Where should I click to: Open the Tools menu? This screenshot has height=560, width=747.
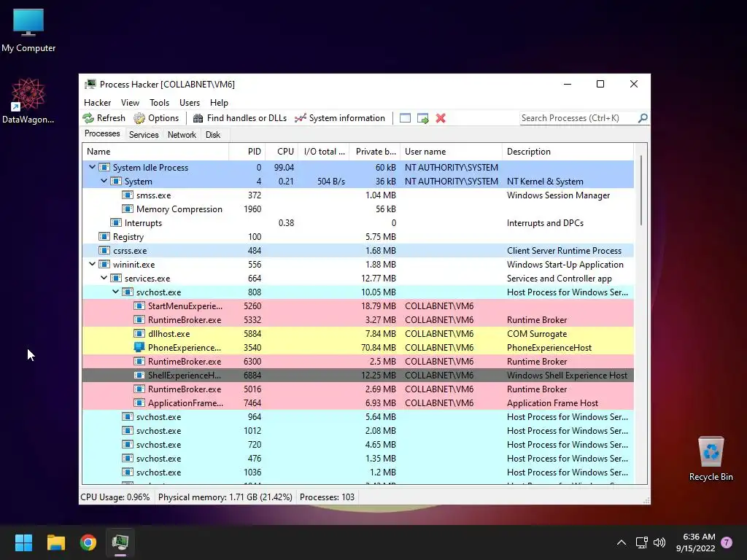(159, 103)
